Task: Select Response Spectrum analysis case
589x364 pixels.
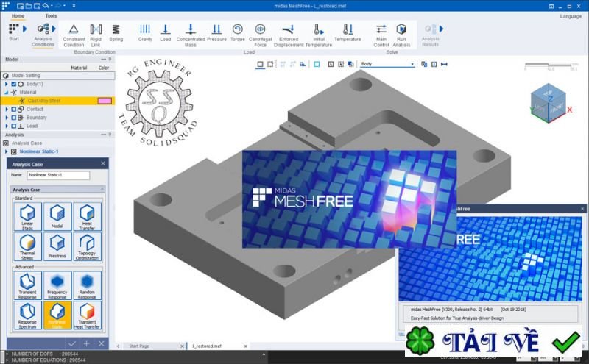Action: click(27, 315)
